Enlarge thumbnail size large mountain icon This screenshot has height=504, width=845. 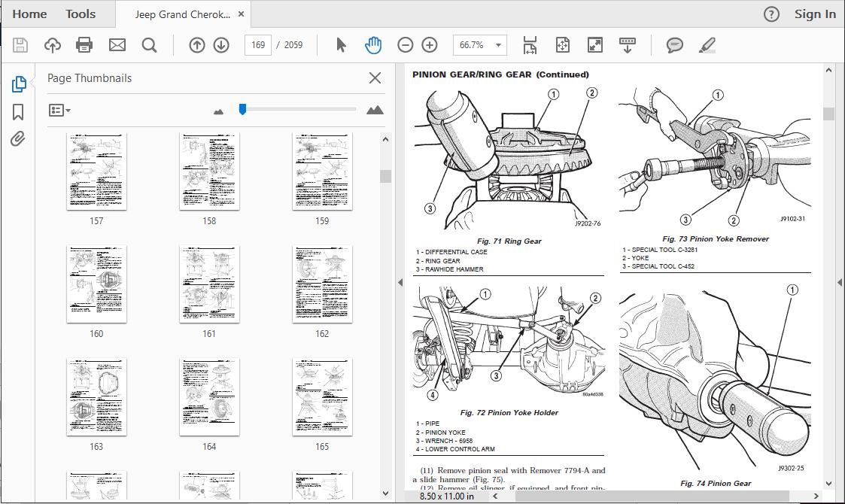tap(375, 111)
